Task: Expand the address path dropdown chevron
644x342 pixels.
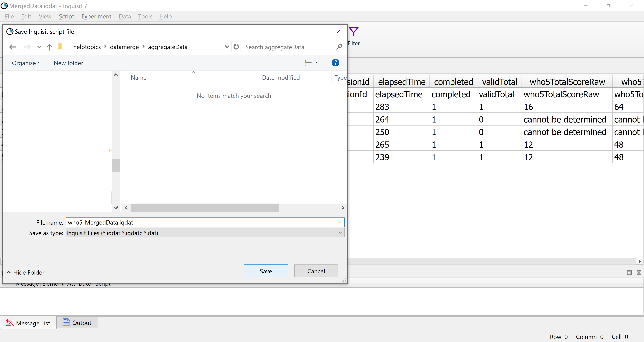Action: [227, 47]
